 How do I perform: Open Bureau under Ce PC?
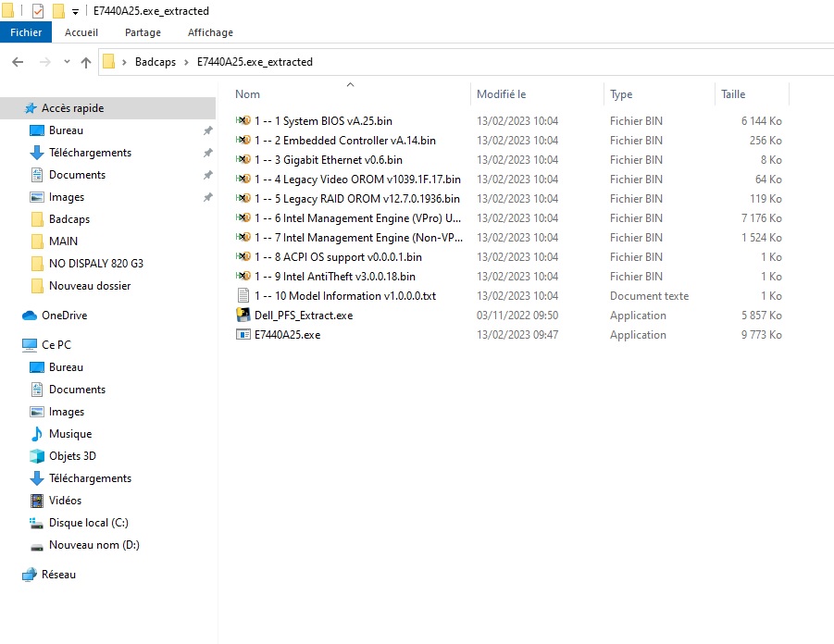66,367
